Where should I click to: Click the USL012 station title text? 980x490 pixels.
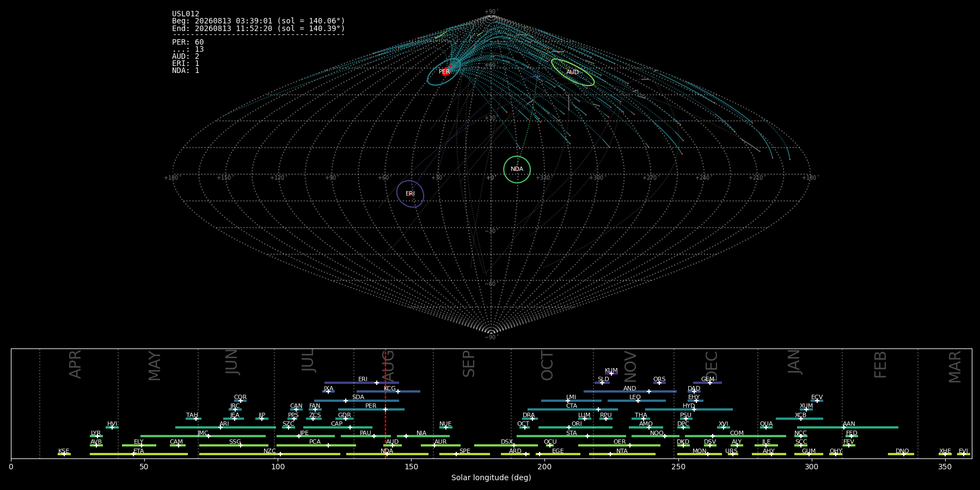pos(186,14)
